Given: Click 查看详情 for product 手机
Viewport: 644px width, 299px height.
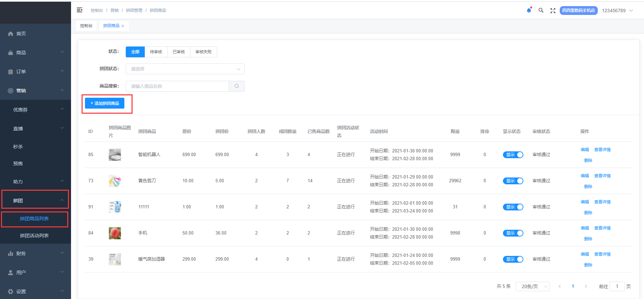Looking at the screenshot, I should point(602,228).
